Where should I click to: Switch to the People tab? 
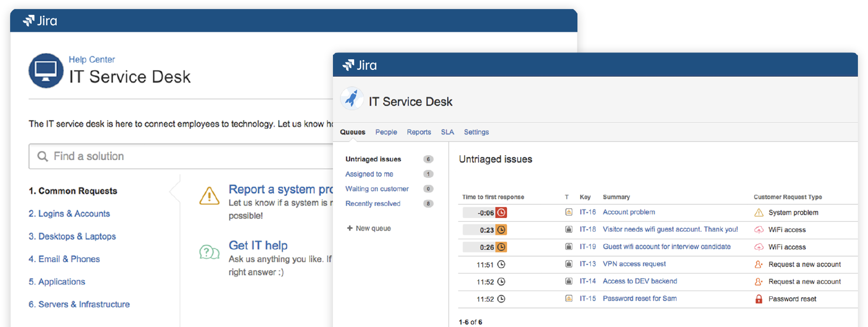pos(386,132)
